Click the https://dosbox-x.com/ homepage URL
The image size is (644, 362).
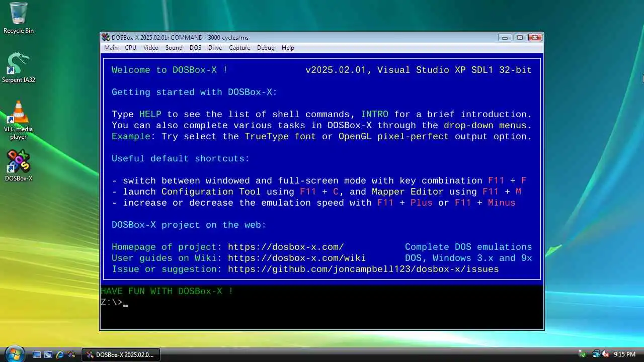coord(286,247)
